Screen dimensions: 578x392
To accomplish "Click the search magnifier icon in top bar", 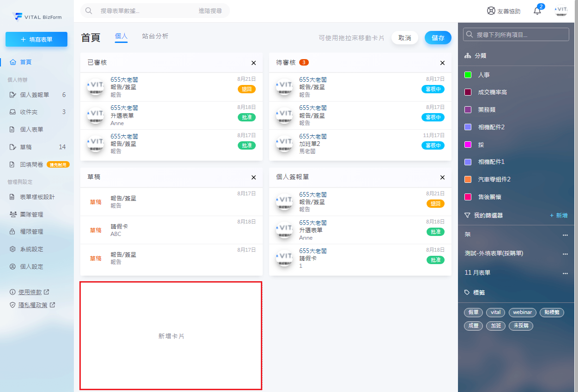I will [x=89, y=11].
